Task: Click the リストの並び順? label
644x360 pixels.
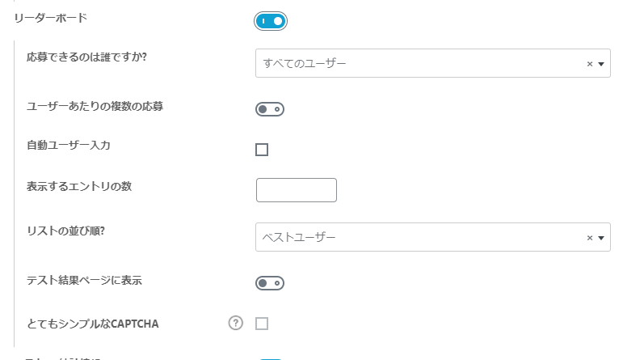Action: [66, 231]
